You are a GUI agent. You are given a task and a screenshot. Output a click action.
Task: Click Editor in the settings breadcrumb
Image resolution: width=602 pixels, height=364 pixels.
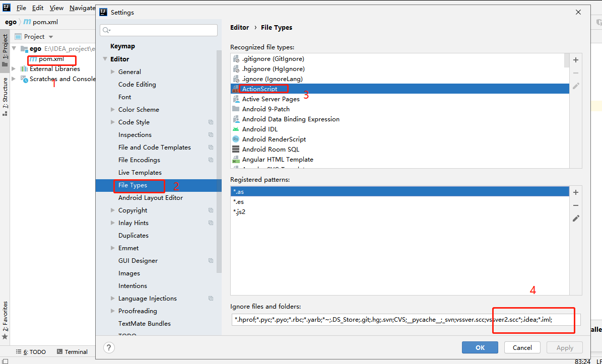click(x=240, y=28)
